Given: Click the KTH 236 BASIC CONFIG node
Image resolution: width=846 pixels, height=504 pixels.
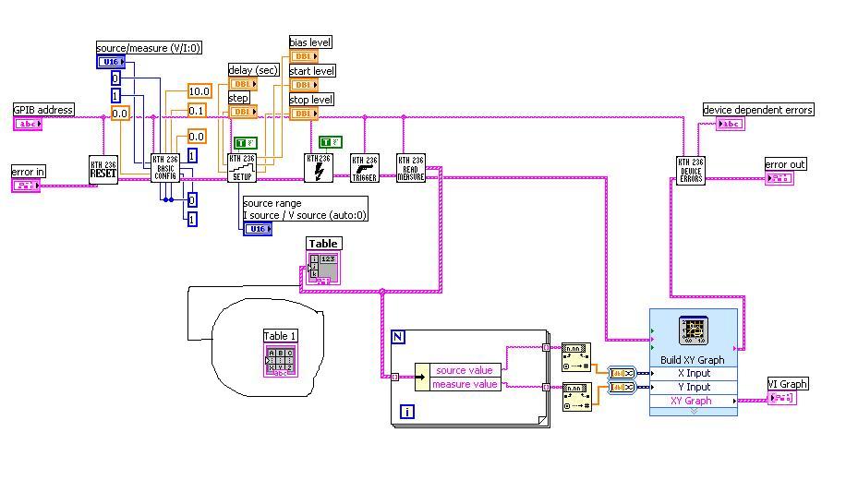Looking at the screenshot, I should [165, 168].
